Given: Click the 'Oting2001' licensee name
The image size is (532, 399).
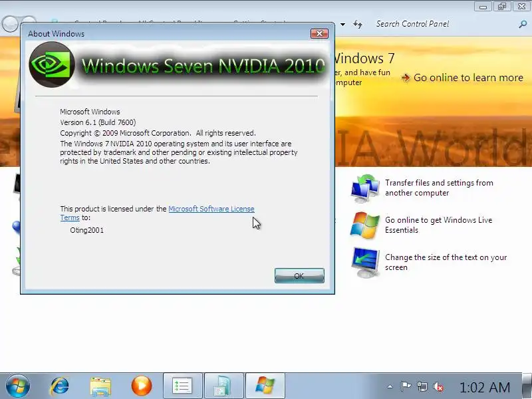Looking at the screenshot, I should tap(87, 230).
